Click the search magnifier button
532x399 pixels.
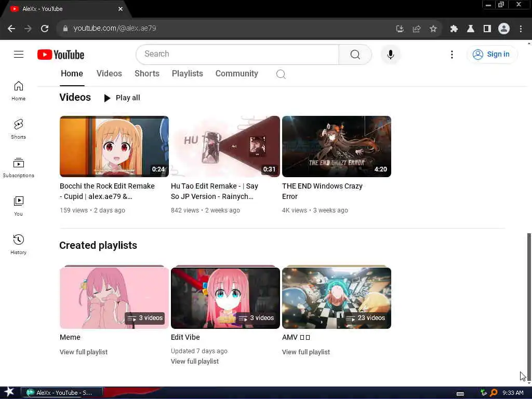[x=355, y=54]
